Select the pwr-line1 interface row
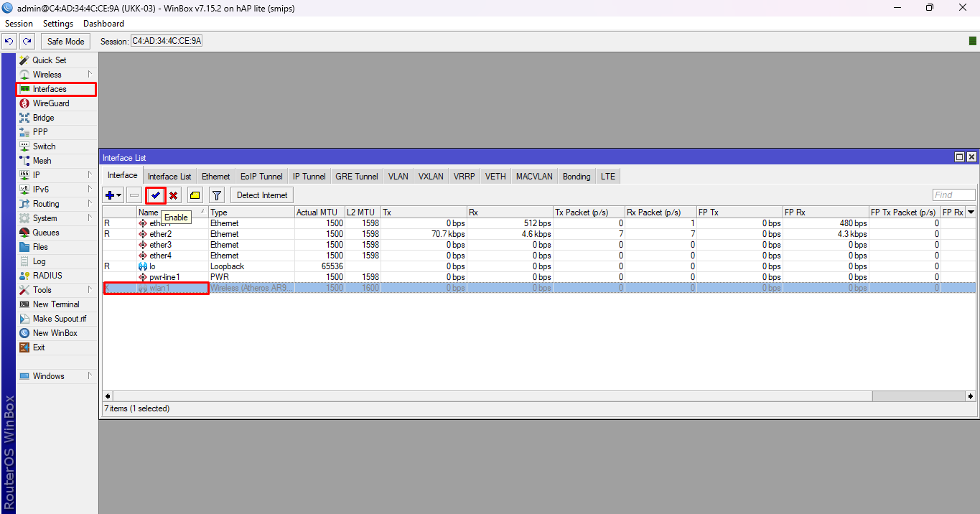Screen dimensions: 980x514 click(x=539, y=277)
